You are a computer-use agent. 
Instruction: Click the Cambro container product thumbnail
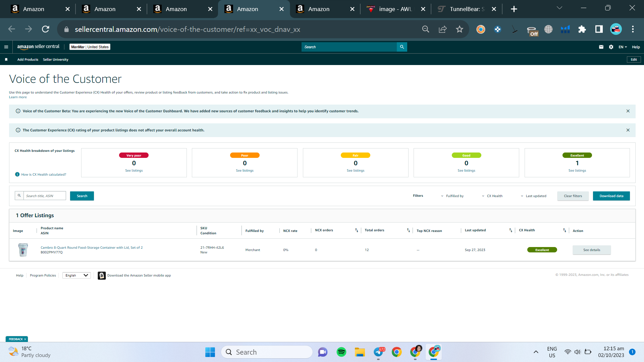pyautogui.click(x=23, y=250)
